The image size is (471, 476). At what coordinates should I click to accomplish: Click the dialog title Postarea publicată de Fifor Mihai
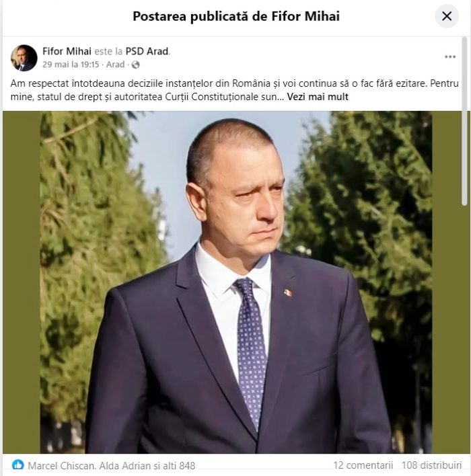click(236, 16)
